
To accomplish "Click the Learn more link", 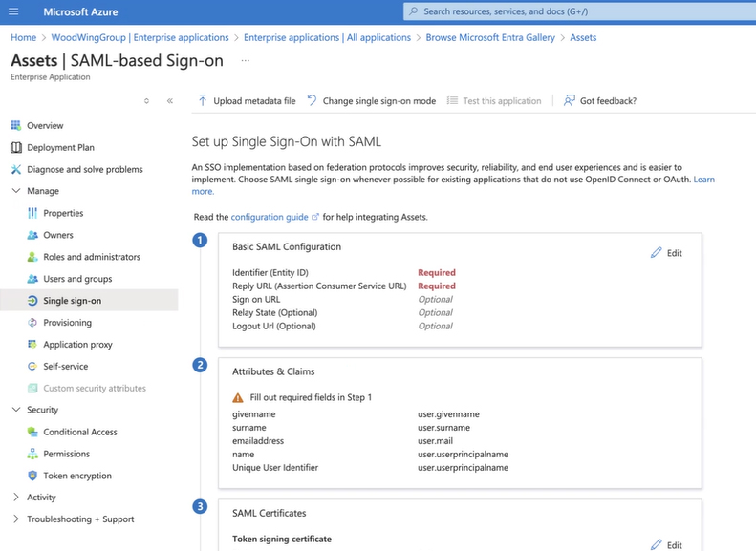I will coord(704,180).
